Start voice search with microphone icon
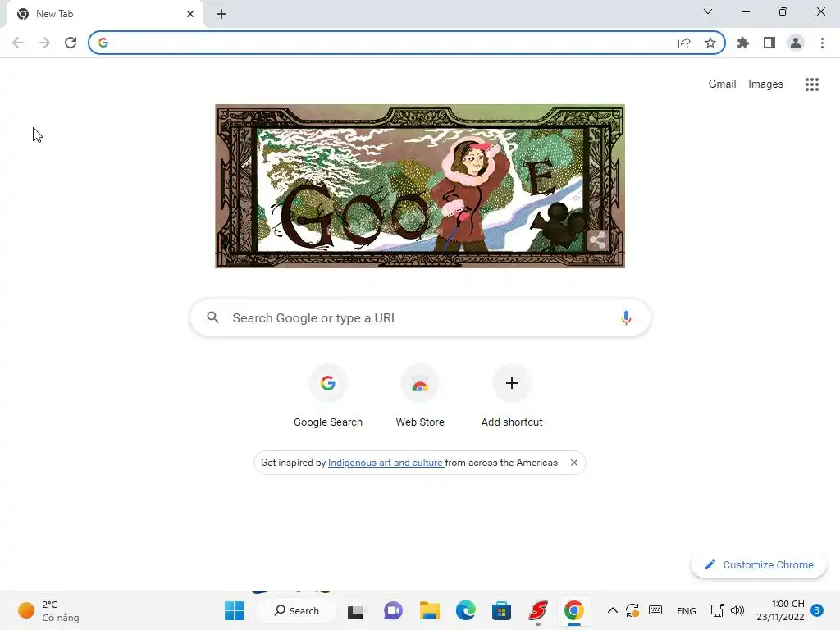 coord(626,317)
